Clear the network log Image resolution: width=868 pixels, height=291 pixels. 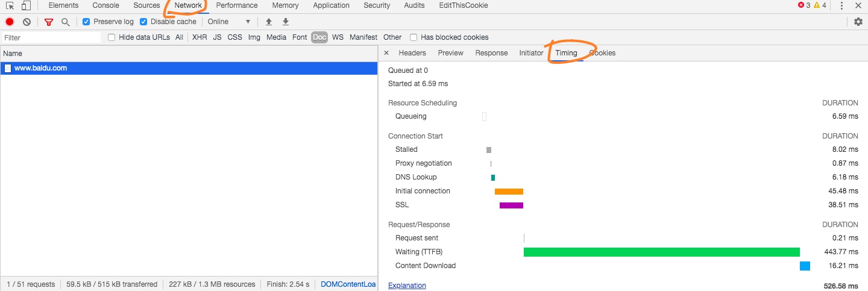[27, 22]
